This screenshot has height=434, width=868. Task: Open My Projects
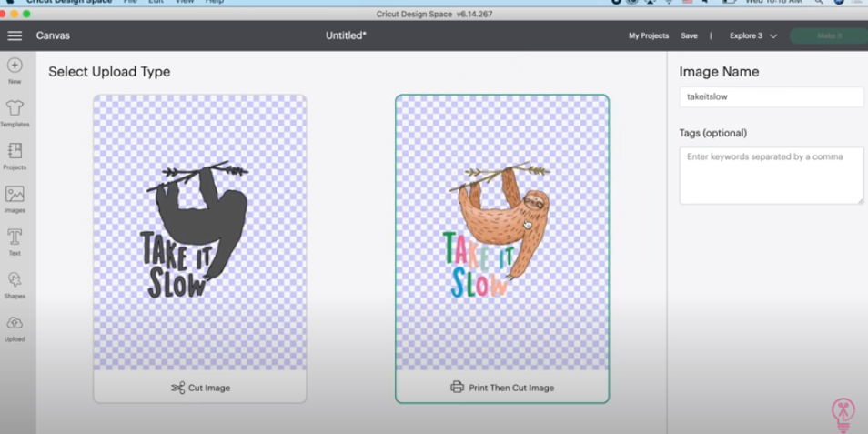[x=648, y=36]
